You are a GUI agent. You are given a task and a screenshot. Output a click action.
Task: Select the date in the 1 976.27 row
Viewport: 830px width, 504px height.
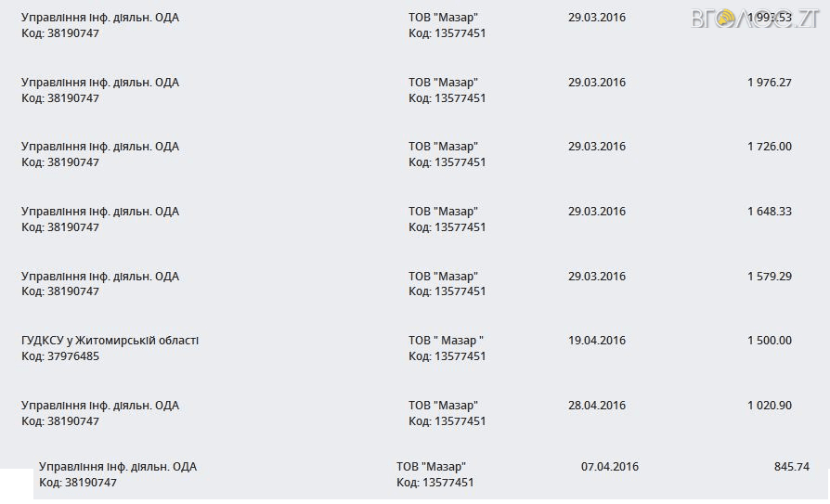(x=597, y=83)
